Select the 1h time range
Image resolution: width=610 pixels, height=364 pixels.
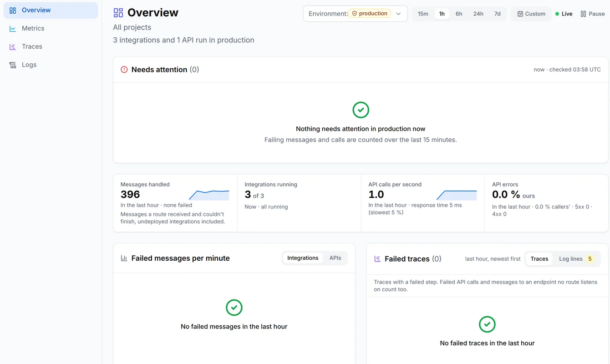(x=442, y=14)
